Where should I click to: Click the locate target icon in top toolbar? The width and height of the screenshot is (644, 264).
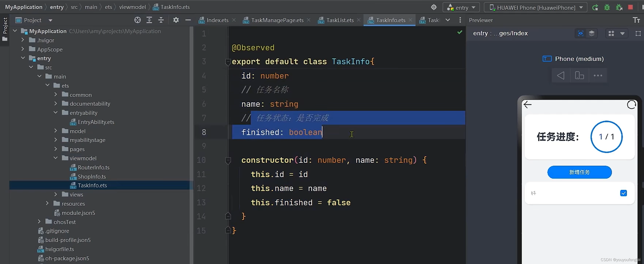(x=434, y=7)
